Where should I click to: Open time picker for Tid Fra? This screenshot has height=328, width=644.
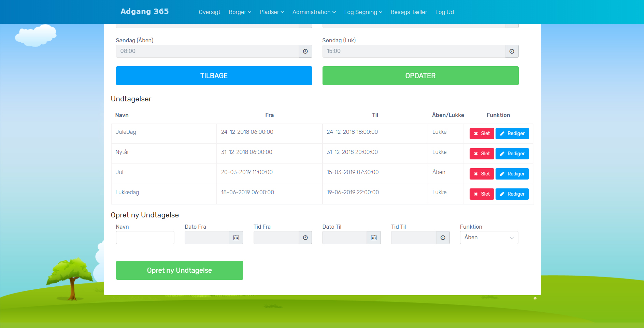click(x=305, y=238)
